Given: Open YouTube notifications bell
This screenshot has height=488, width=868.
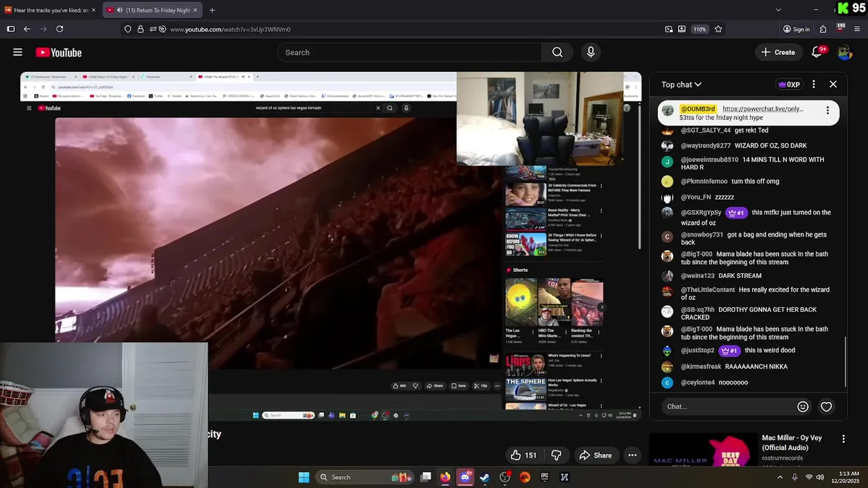Looking at the screenshot, I should pos(818,52).
